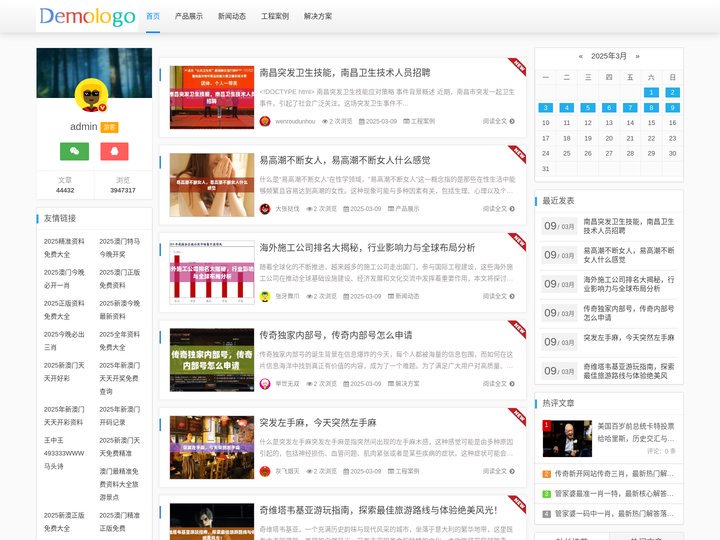720x540 pixels.
Task: Click thumbnail of 易高潮不断女人 article
Action: point(212,185)
